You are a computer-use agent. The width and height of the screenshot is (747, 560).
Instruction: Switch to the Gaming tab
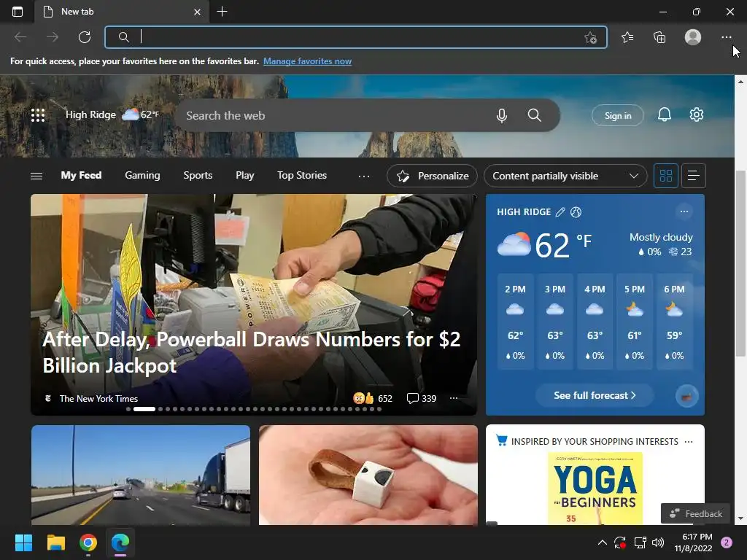[x=142, y=175]
